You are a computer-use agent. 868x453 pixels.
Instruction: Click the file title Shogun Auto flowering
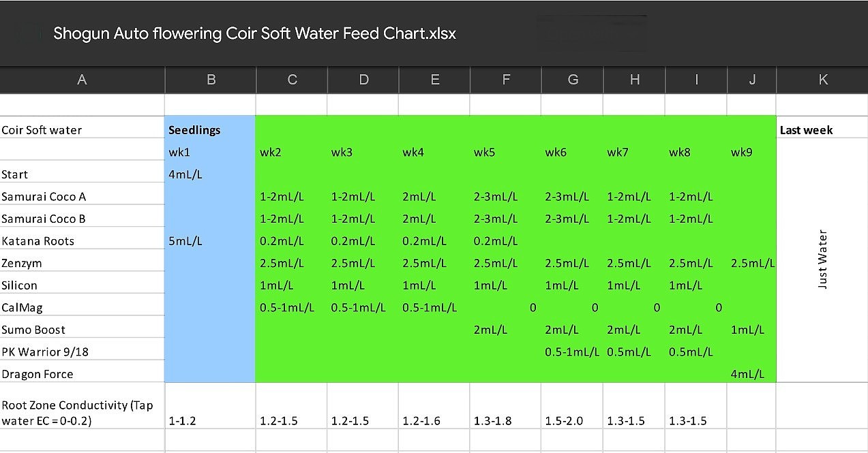254,33
